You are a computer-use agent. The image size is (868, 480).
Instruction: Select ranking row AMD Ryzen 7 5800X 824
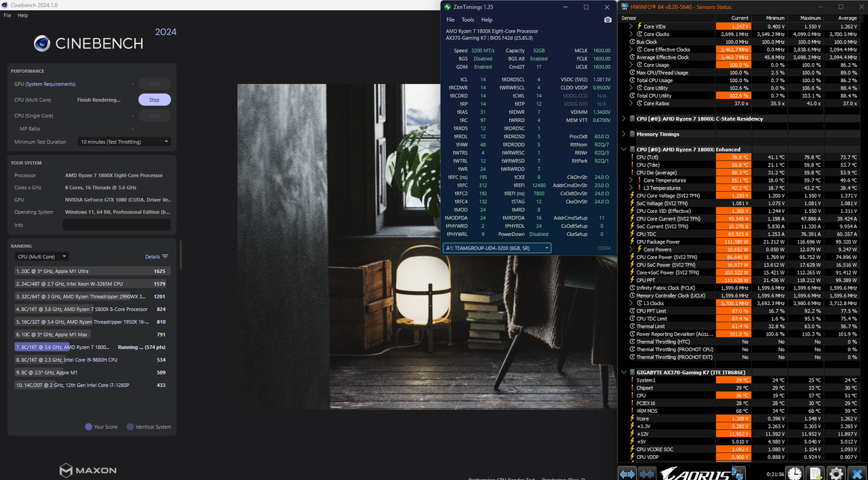point(92,309)
